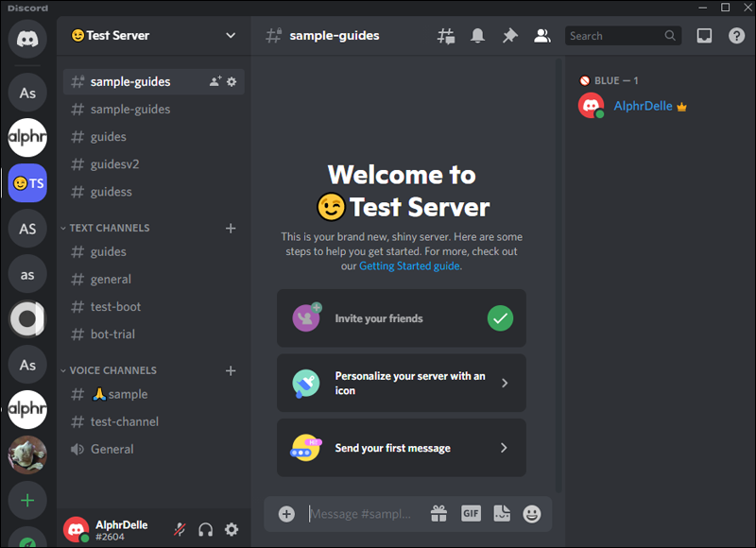The height and width of the screenshot is (548, 756).
Task: Open the help question mark icon
Action: point(736,36)
